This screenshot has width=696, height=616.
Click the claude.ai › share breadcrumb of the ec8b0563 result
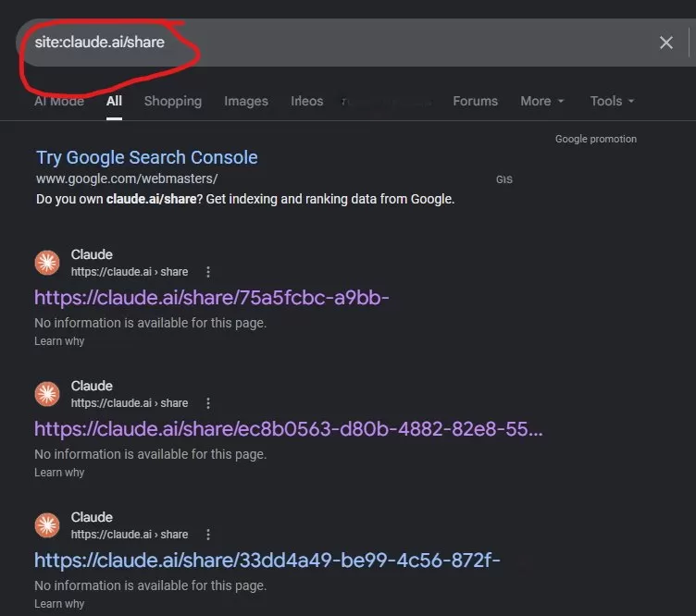pyautogui.click(x=130, y=403)
